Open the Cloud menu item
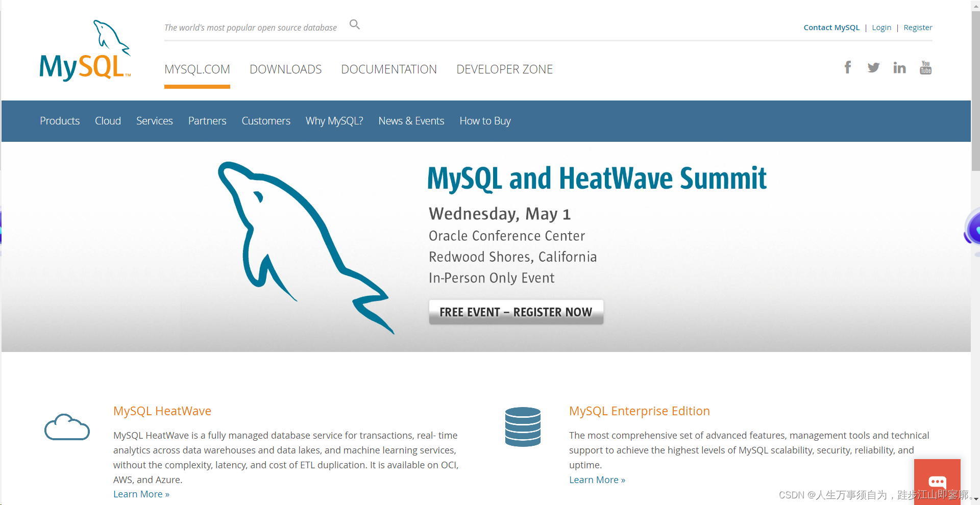The width and height of the screenshot is (980, 505). pos(108,121)
